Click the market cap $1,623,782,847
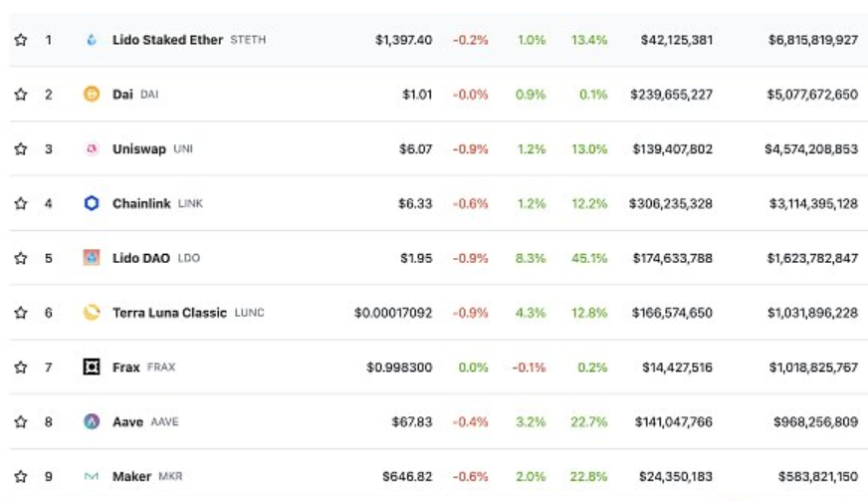This screenshot has width=868, height=501. [x=812, y=258]
